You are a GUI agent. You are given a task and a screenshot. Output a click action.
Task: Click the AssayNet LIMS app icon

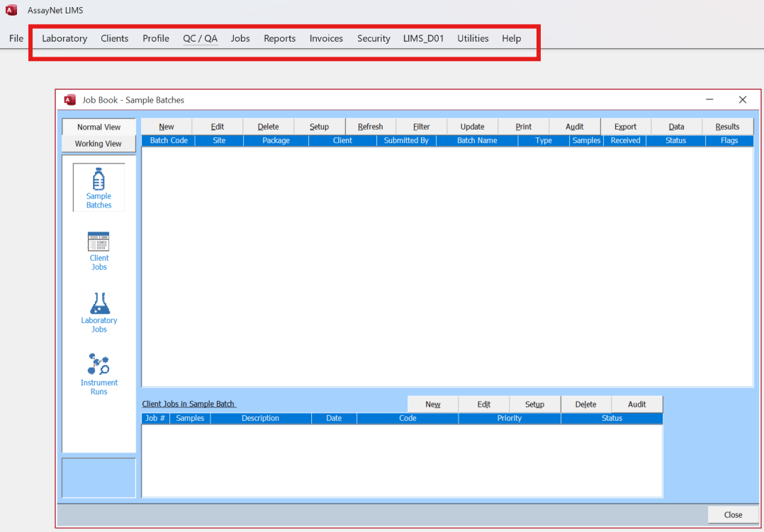pyautogui.click(x=11, y=10)
